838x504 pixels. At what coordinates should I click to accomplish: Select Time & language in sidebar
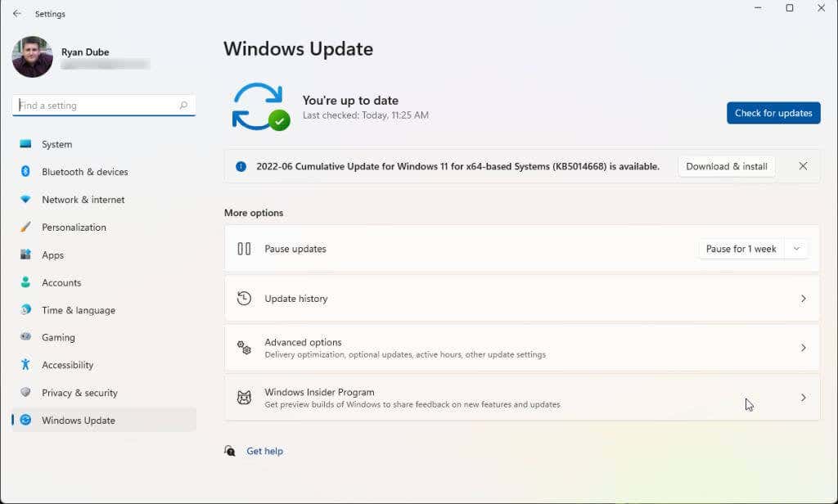[x=78, y=310]
